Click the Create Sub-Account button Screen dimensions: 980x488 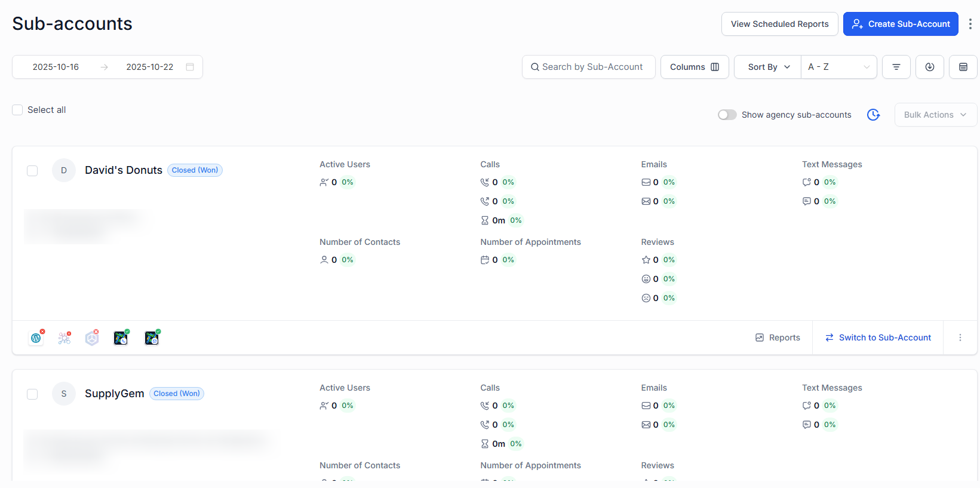[900, 24]
